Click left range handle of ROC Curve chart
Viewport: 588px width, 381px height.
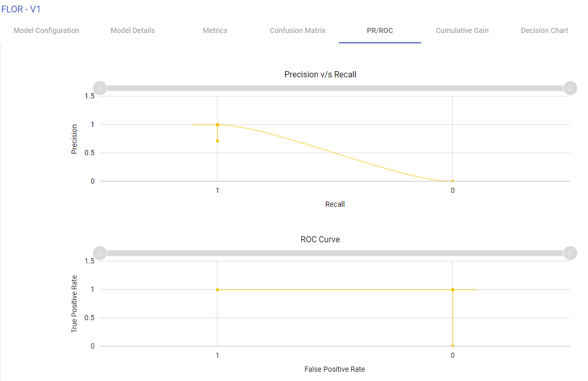click(100, 253)
